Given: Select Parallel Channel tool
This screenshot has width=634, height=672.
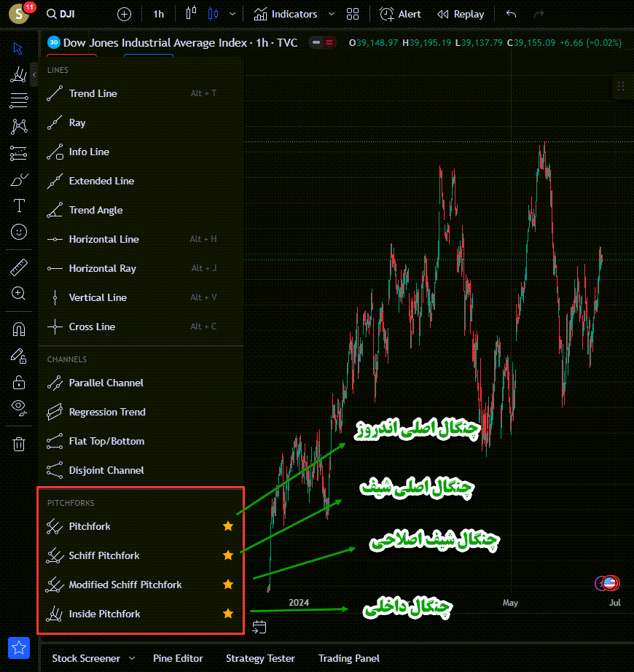Looking at the screenshot, I should click(x=141, y=383).
